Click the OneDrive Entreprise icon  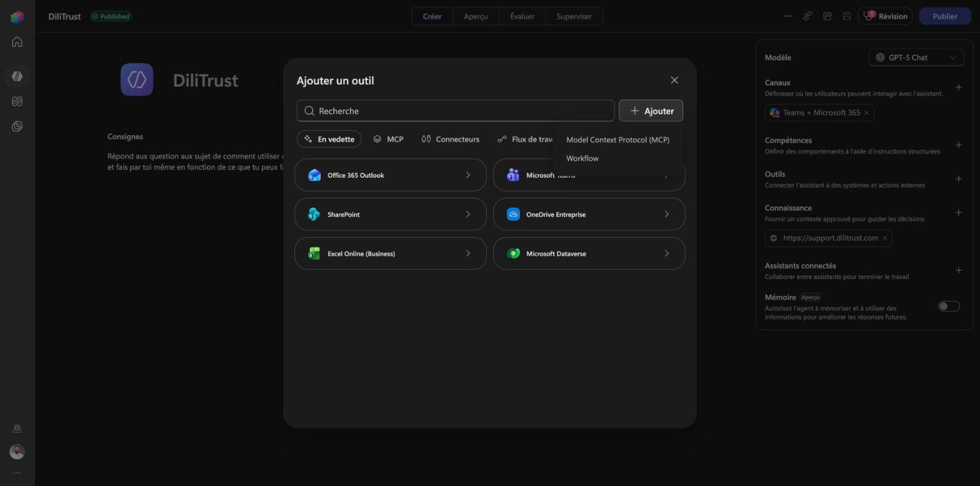click(513, 215)
